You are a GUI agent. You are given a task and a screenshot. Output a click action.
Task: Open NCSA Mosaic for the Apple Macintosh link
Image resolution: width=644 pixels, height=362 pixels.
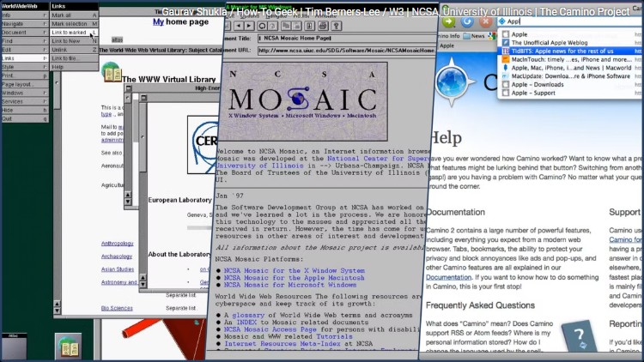[x=294, y=278]
